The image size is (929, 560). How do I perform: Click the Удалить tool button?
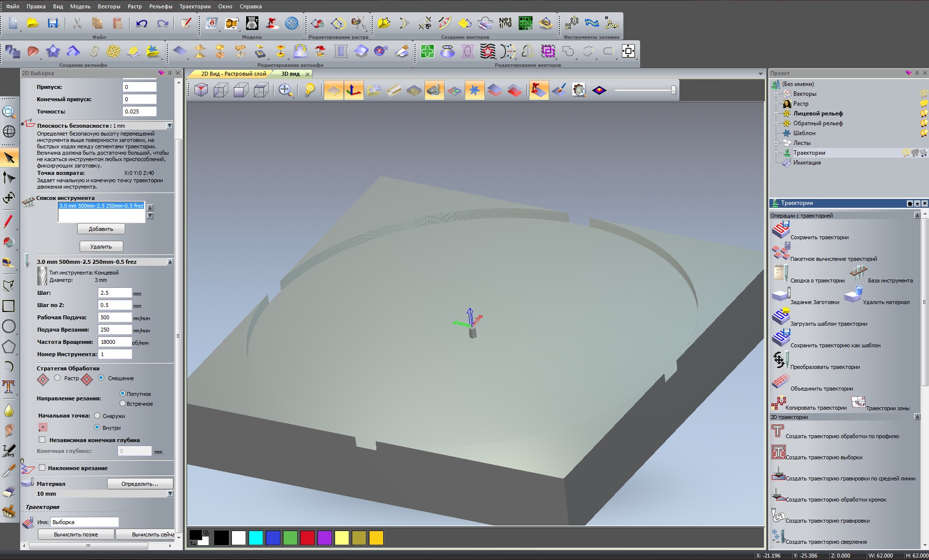click(101, 247)
